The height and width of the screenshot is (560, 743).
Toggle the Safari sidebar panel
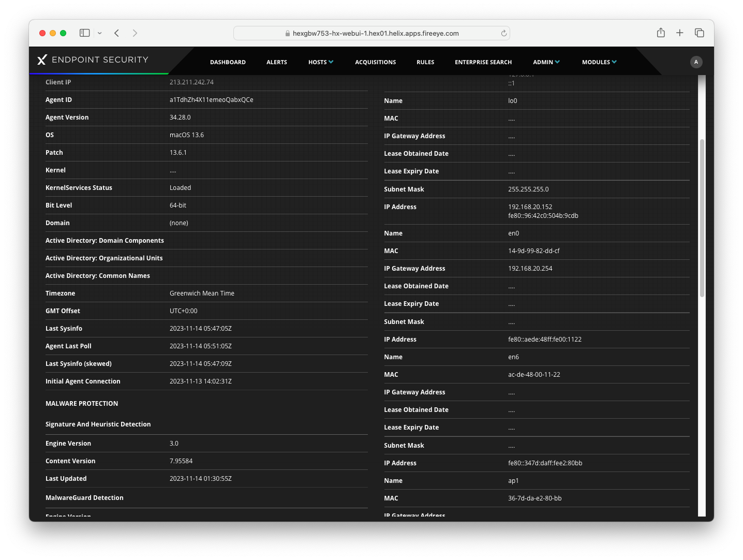coord(84,33)
